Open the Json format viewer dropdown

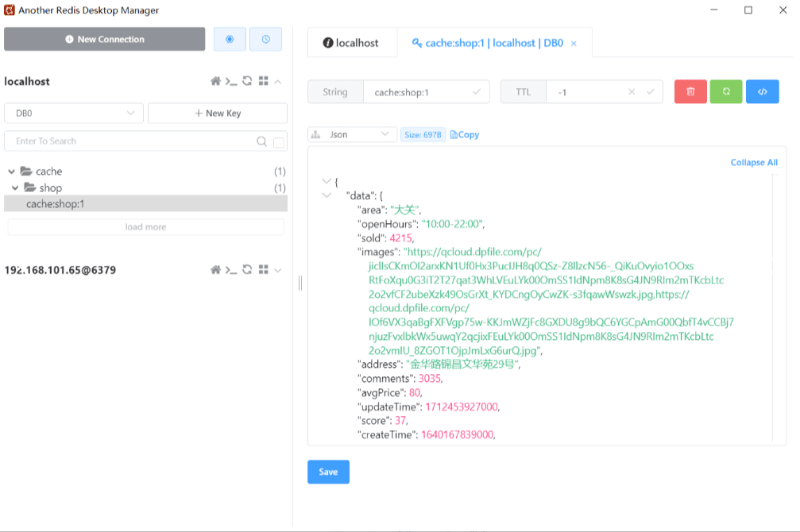(352, 135)
